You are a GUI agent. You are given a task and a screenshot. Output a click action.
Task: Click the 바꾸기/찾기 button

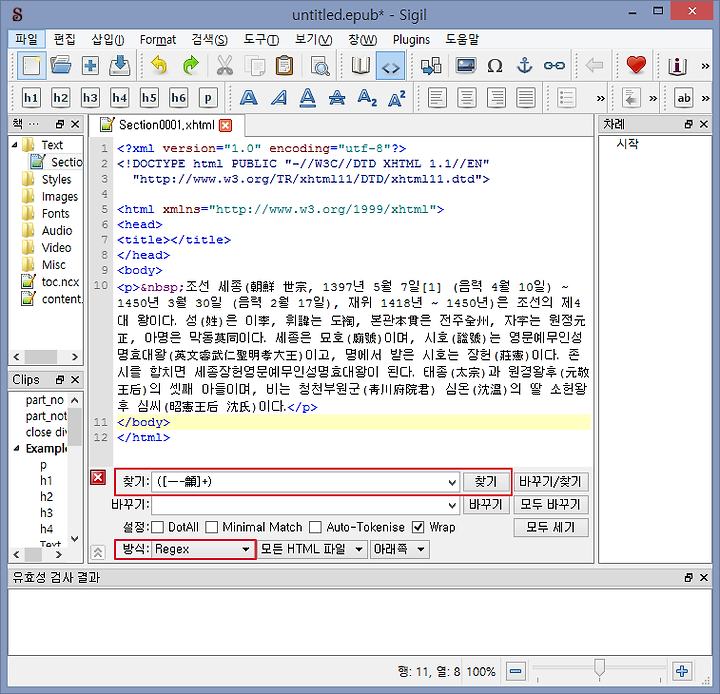551,482
